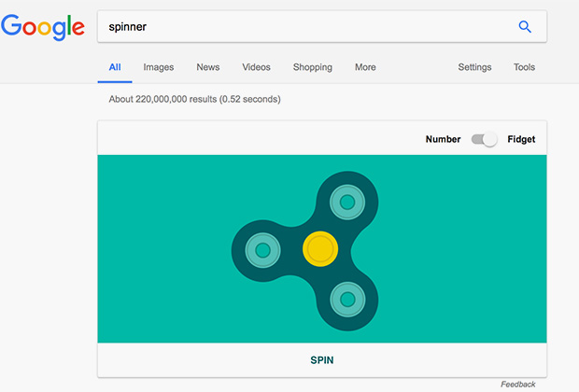This screenshot has height=392, width=579.
Task: Switch to the News tab
Action: click(208, 67)
